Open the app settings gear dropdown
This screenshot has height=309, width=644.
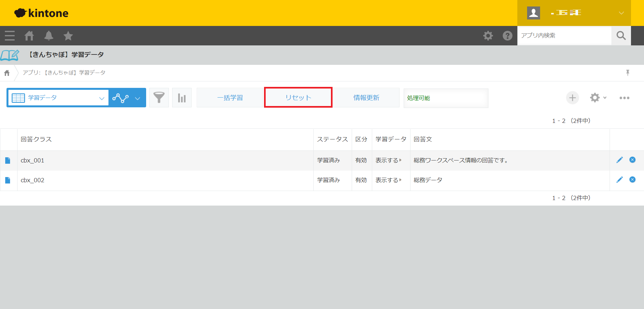pyautogui.click(x=598, y=98)
